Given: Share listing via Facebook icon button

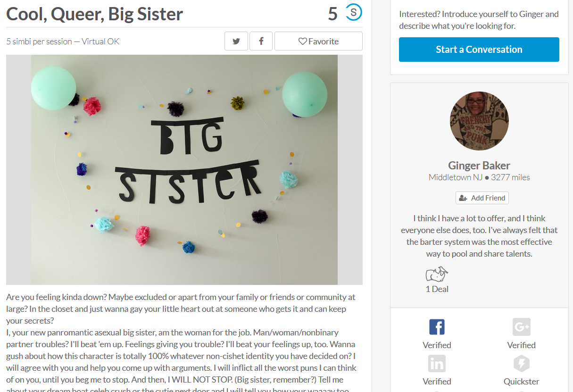Looking at the screenshot, I should pyautogui.click(x=261, y=41).
